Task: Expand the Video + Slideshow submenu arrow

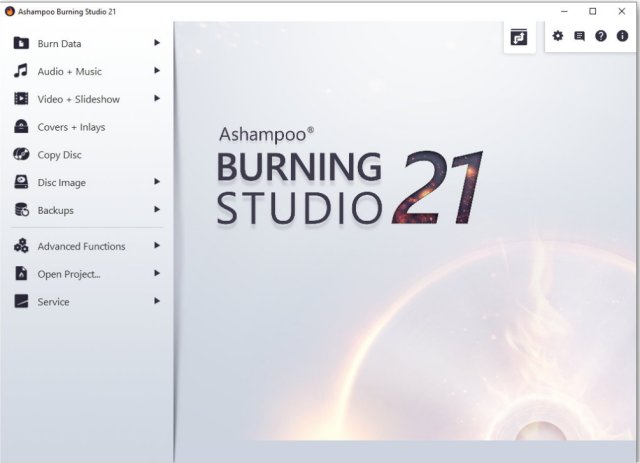Action: coord(157,98)
